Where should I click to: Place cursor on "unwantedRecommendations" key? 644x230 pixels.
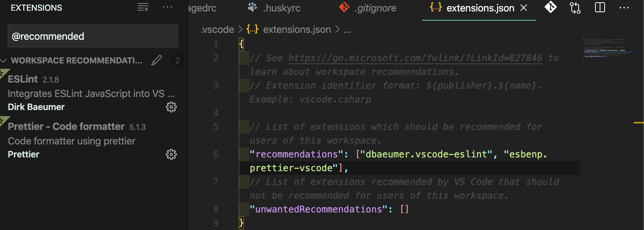tap(319, 209)
